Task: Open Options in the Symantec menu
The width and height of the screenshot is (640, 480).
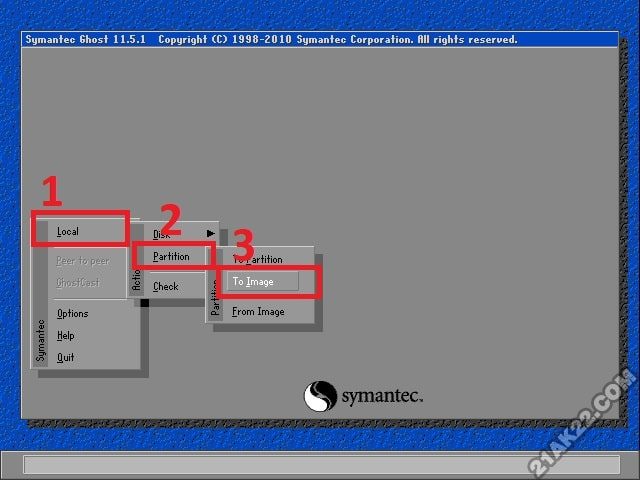Action: tap(72, 313)
